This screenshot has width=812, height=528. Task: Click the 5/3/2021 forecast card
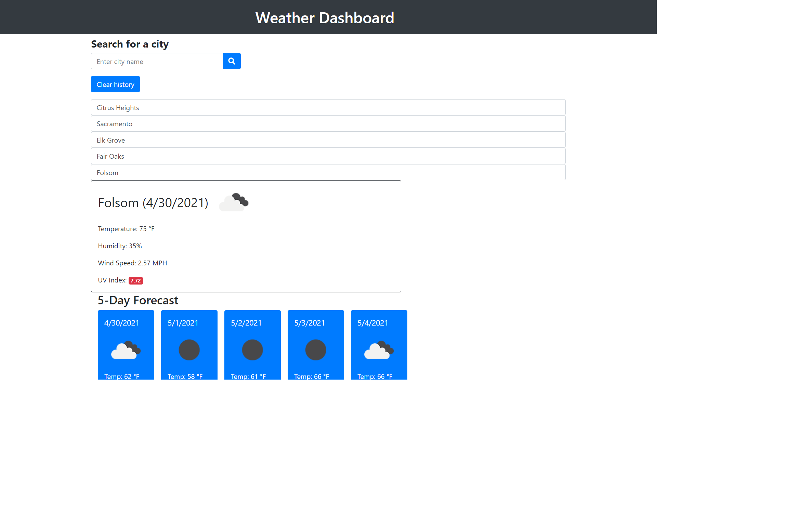[315, 345]
